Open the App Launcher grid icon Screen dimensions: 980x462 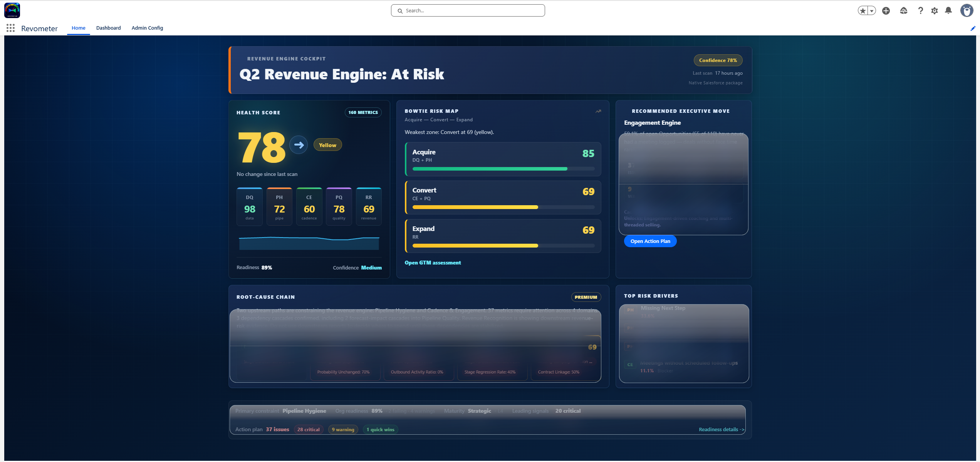[x=10, y=28]
